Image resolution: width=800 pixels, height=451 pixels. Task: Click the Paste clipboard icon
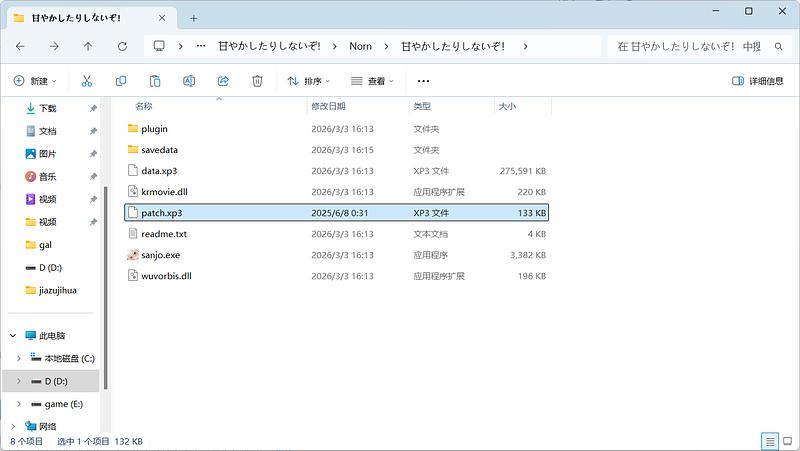coord(155,81)
